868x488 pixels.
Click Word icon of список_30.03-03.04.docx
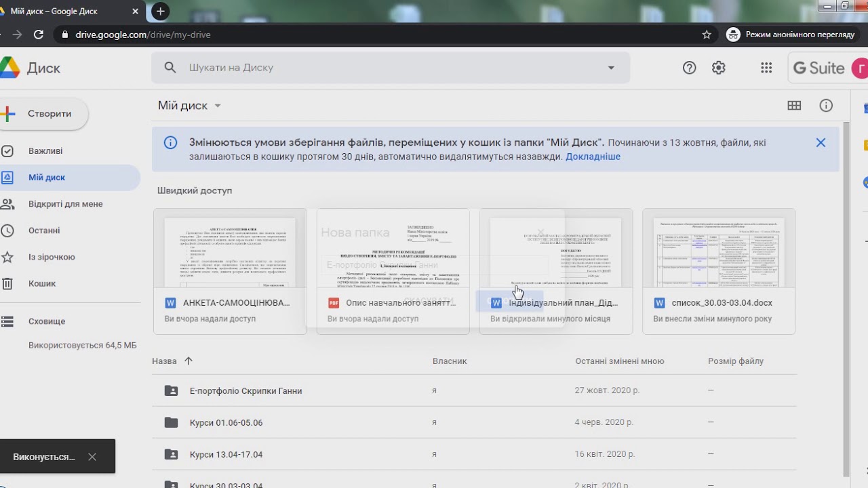tap(659, 303)
